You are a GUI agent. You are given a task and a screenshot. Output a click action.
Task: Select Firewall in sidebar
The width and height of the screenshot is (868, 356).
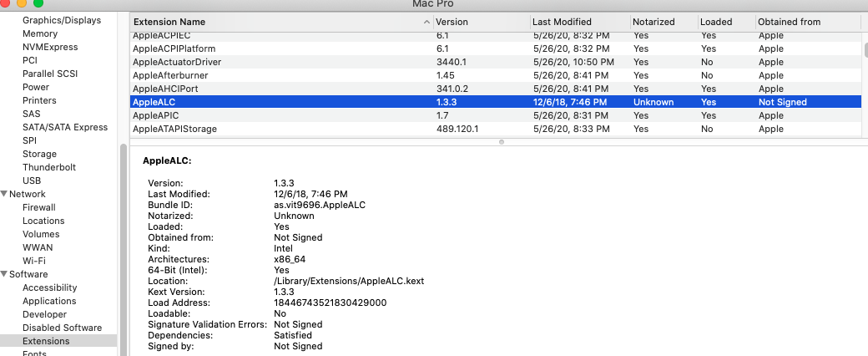point(38,207)
